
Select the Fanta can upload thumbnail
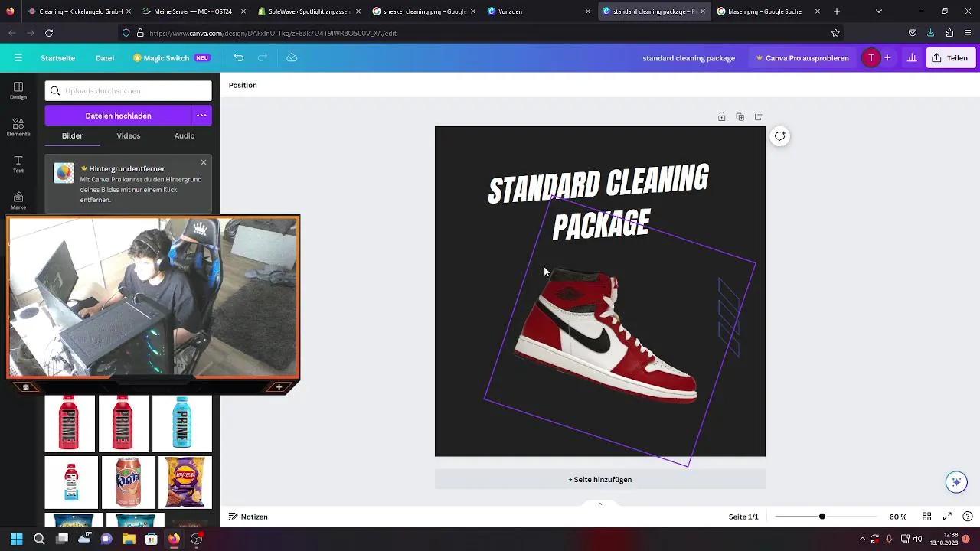coord(128,482)
